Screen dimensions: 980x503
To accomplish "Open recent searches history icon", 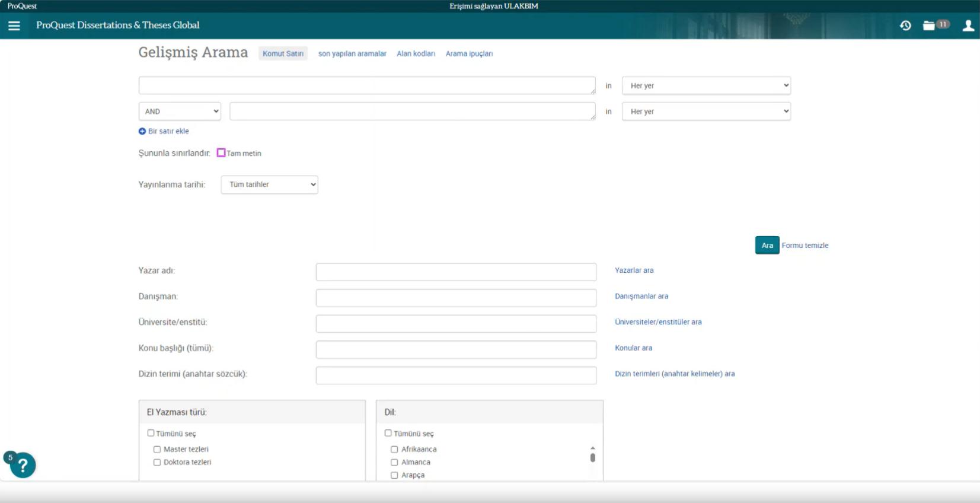I will click(905, 26).
